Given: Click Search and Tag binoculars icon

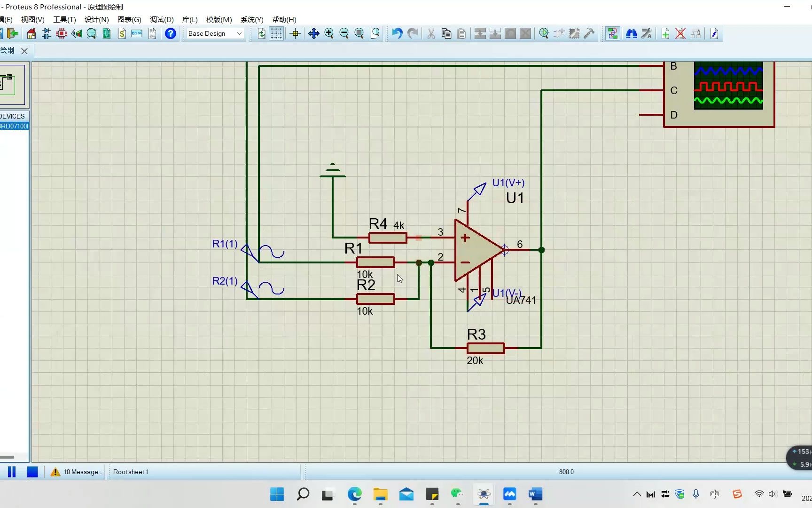Looking at the screenshot, I should click(x=632, y=33).
